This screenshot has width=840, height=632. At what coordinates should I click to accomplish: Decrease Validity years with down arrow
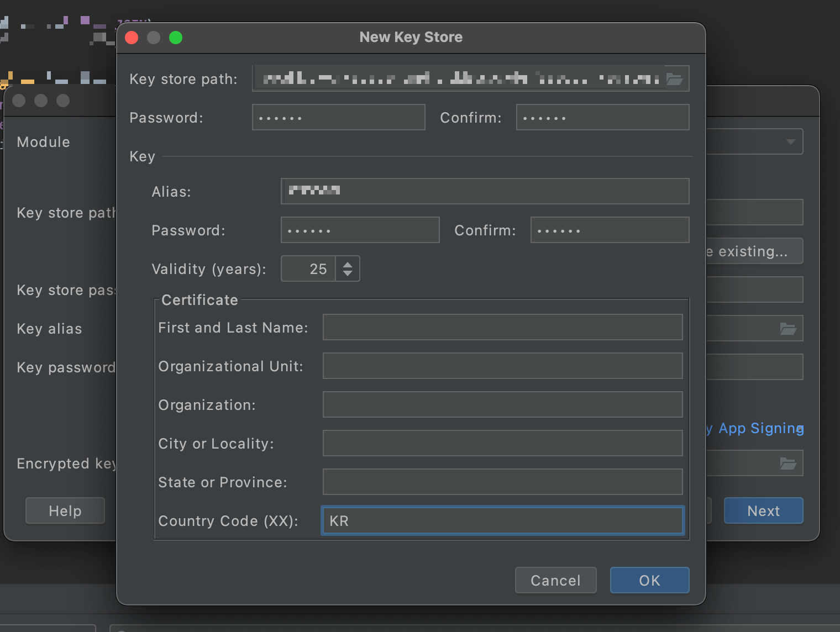(x=348, y=273)
